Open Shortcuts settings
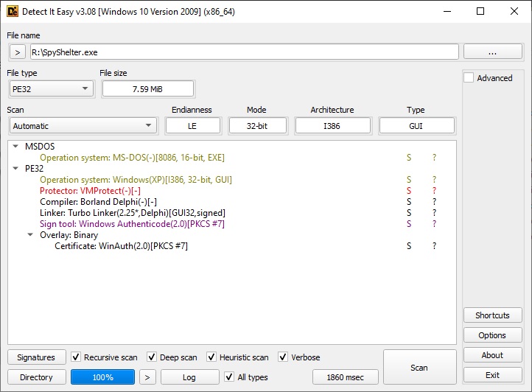The image size is (532, 392). coord(493,315)
